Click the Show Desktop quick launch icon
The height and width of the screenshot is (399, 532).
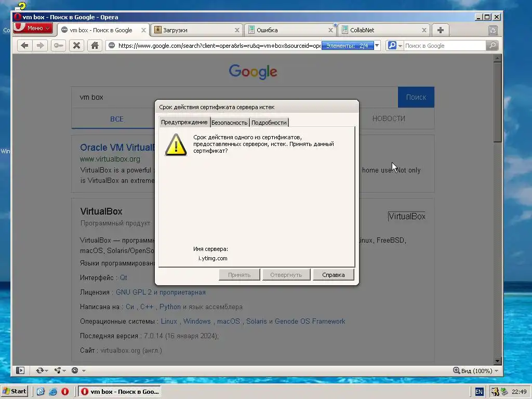pyautogui.click(x=41, y=392)
